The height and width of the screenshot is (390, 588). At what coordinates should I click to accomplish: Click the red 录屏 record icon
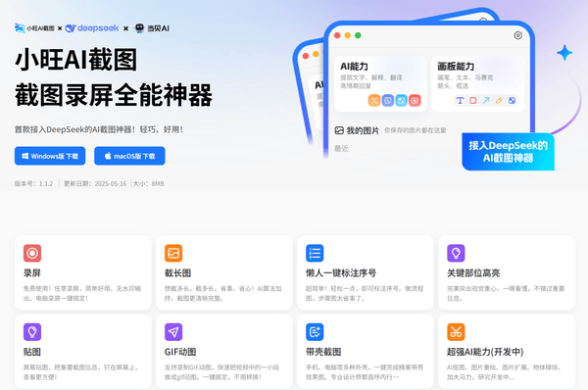click(32, 253)
